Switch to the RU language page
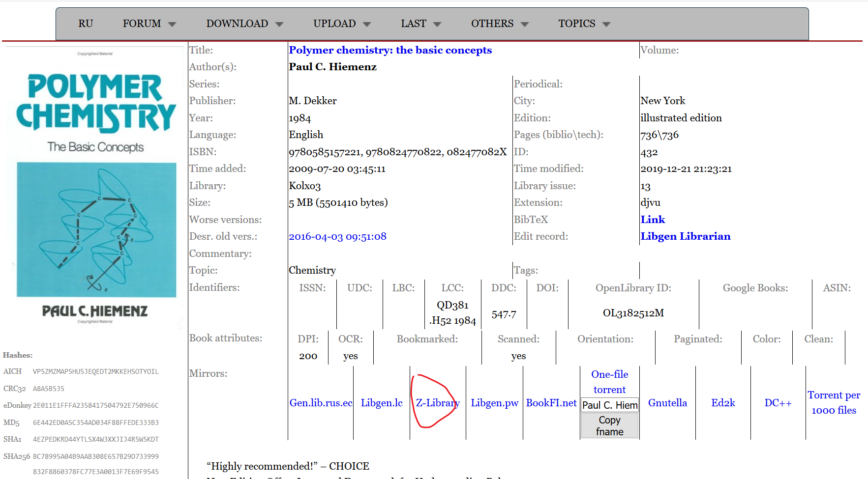Image resolution: width=868 pixels, height=479 pixels. coord(86,23)
